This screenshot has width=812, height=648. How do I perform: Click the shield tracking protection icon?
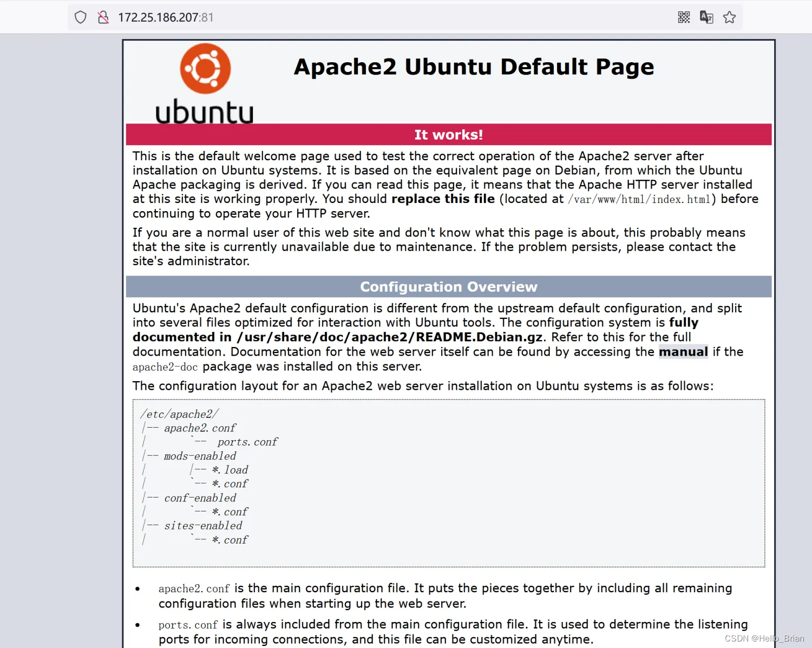[81, 17]
